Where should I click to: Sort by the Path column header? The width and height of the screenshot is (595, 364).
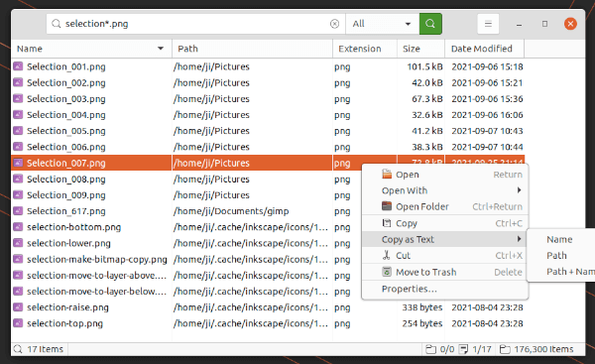click(252, 49)
